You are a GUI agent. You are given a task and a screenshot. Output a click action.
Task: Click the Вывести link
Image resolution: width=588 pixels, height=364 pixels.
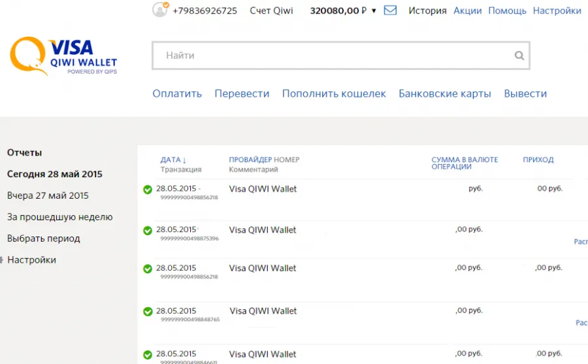tap(525, 93)
